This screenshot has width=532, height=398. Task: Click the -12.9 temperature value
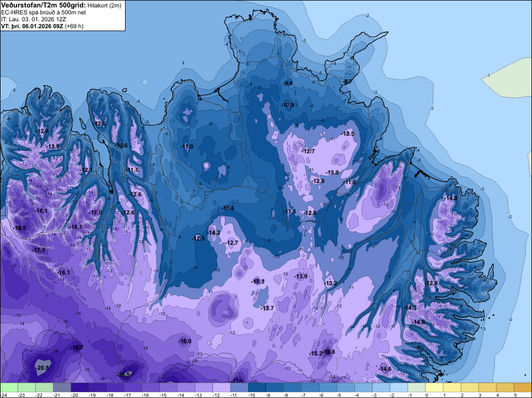tap(318, 181)
